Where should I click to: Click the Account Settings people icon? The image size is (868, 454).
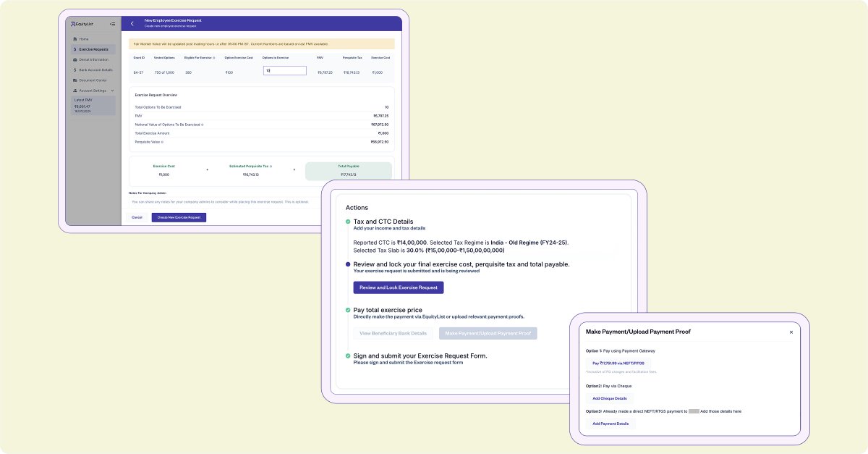coord(75,91)
